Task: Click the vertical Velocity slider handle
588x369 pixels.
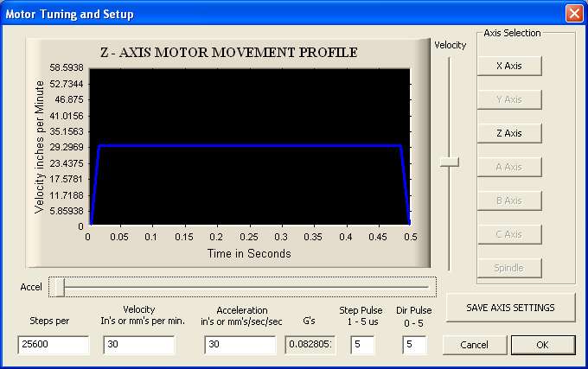Action: 450,162
